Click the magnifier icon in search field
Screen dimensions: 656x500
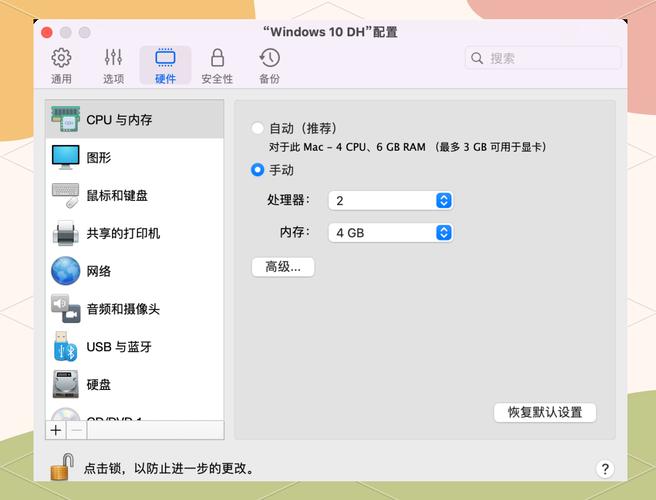click(477, 58)
